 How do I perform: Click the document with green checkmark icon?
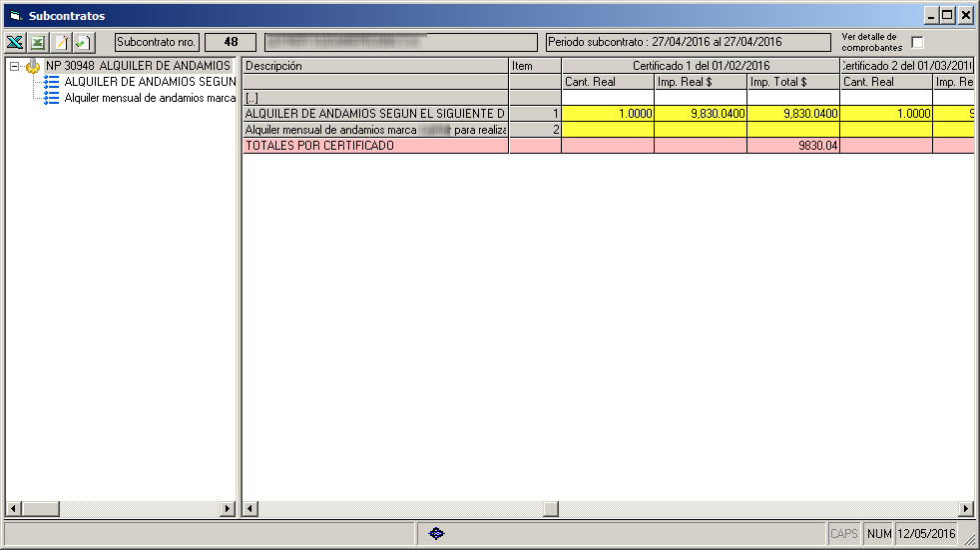point(81,43)
